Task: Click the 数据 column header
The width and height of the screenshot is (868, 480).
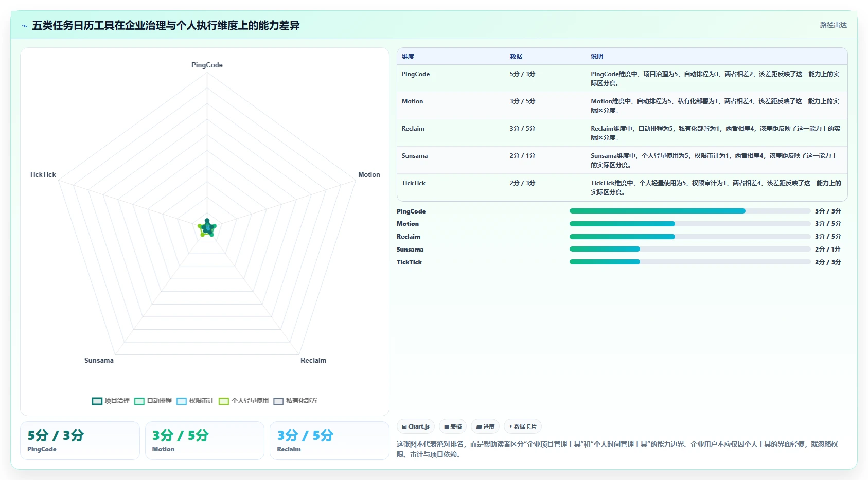Action: [516, 57]
